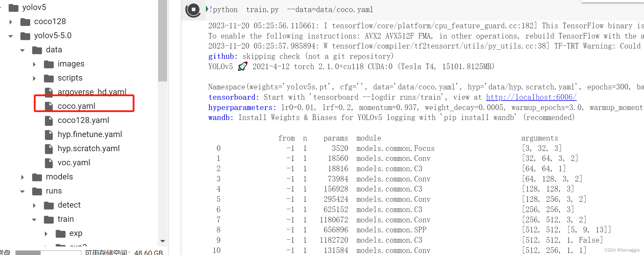Click the train folder icon
The height and width of the screenshot is (255, 644).
click(49, 219)
